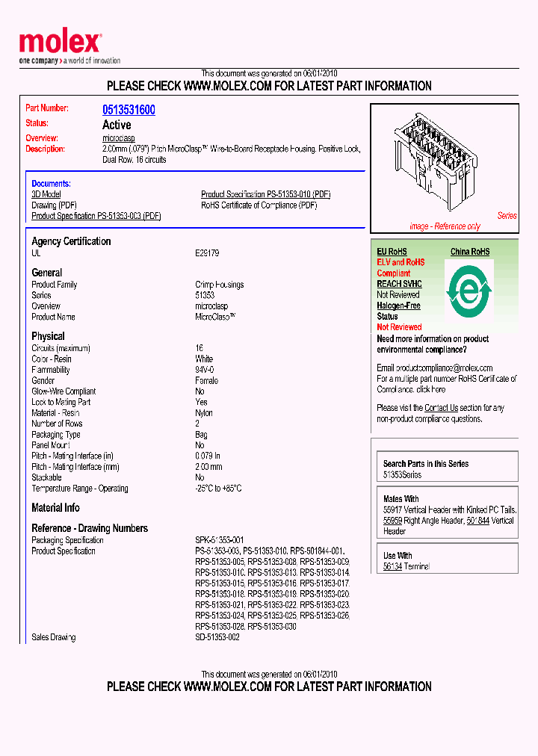Open the Drawing (PDF) document
This screenshot has height=756, width=538.
54,205
